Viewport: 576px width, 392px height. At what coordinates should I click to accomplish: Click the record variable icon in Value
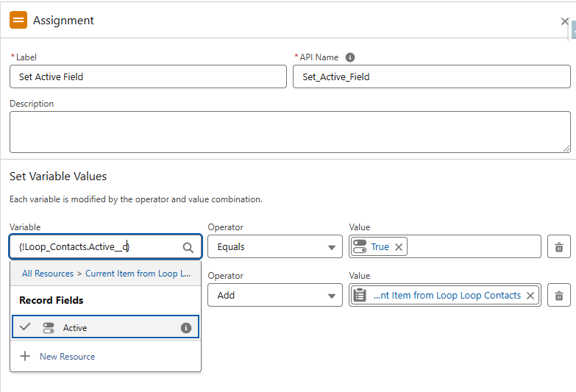(360, 296)
